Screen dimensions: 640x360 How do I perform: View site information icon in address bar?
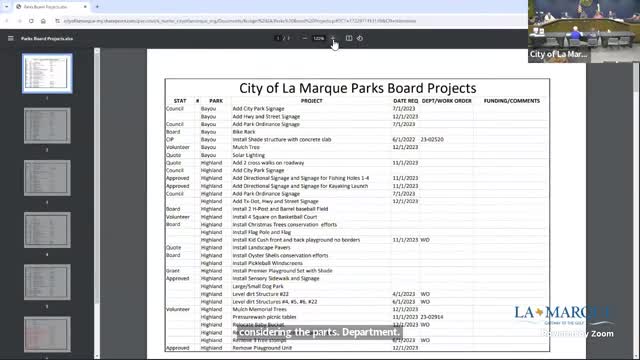(x=58, y=21)
